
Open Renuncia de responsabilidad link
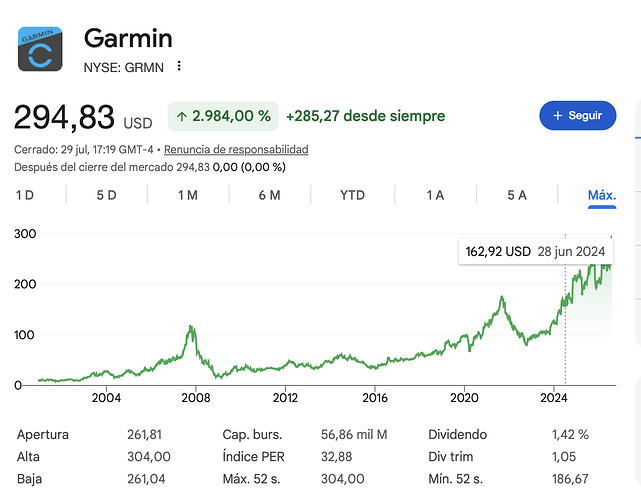click(x=236, y=150)
